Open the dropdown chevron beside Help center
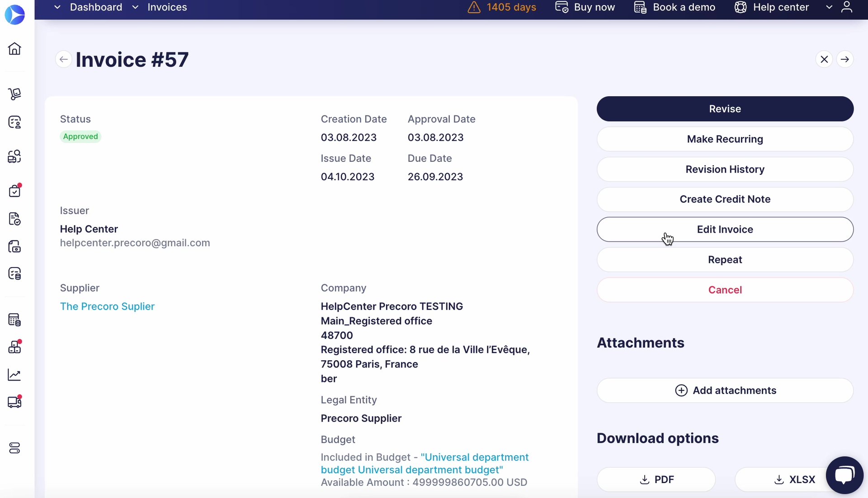Image resolution: width=868 pixels, height=498 pixels. coord(830,7)
